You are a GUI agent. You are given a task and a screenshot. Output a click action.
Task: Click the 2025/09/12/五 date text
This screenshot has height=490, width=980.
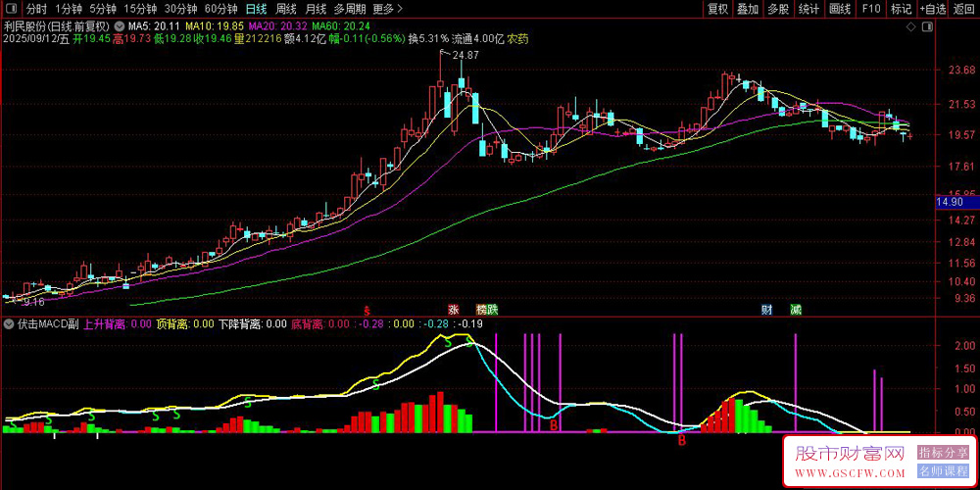coord(36,39)
